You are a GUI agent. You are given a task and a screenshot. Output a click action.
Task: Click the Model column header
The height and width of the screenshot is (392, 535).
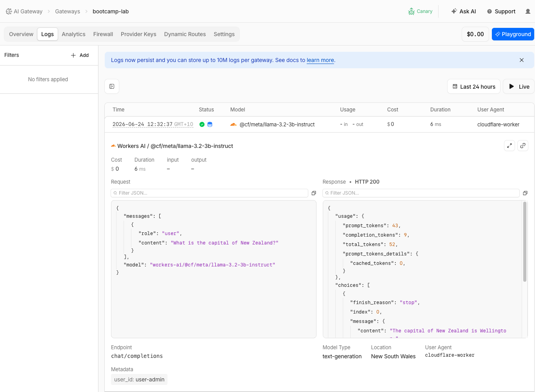coord(238,109)
